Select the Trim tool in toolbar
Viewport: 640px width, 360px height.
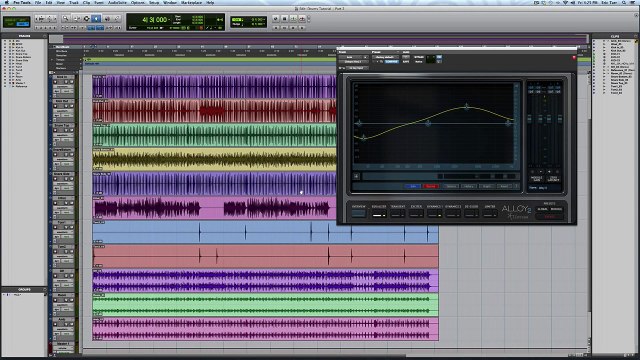76,19
